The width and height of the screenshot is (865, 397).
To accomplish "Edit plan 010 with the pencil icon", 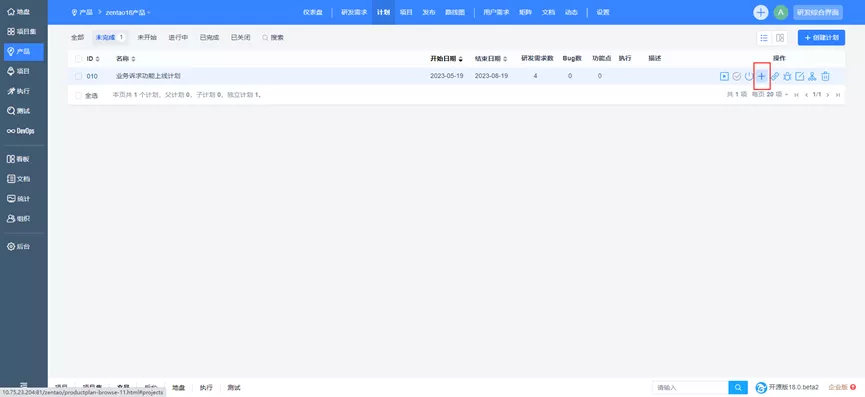I will pyautogui.click(x=800, y=76).
